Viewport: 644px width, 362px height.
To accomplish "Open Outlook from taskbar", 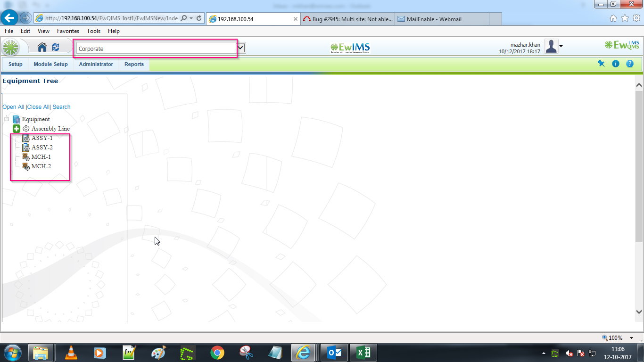I will 334,353.
